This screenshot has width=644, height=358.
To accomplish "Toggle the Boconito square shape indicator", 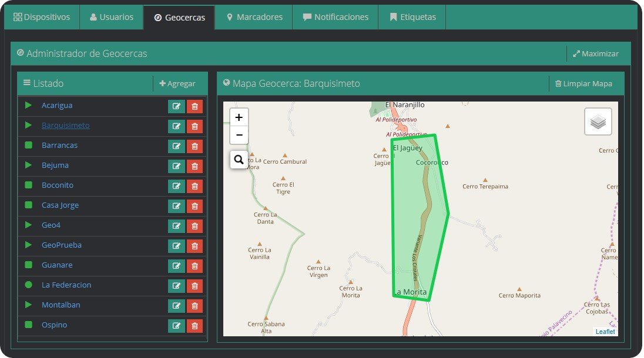I will point(28,185).
